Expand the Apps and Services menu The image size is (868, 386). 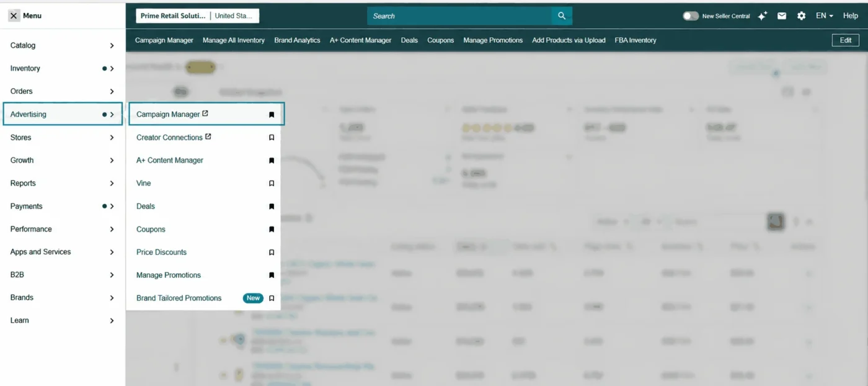62,252
